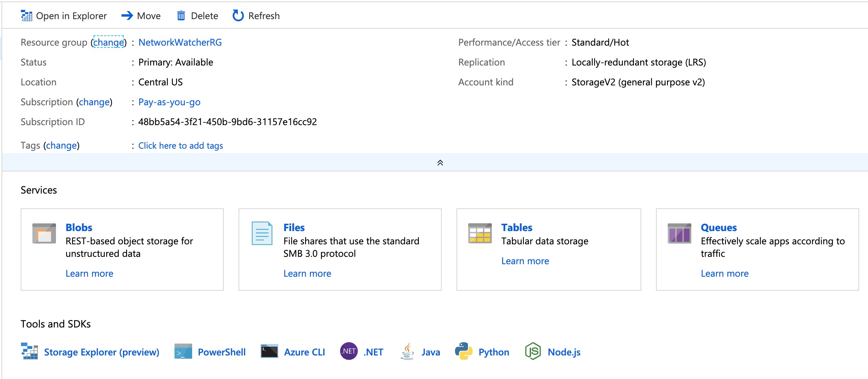
Task: Click the Refresh circular arrow icon
Action: [x=238, y=16]
